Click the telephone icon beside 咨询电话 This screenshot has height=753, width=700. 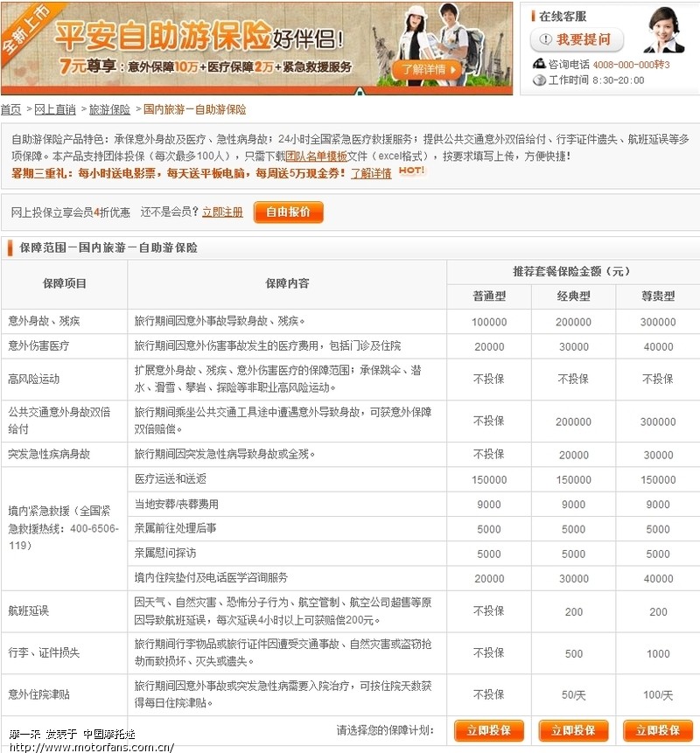point(539,64)
